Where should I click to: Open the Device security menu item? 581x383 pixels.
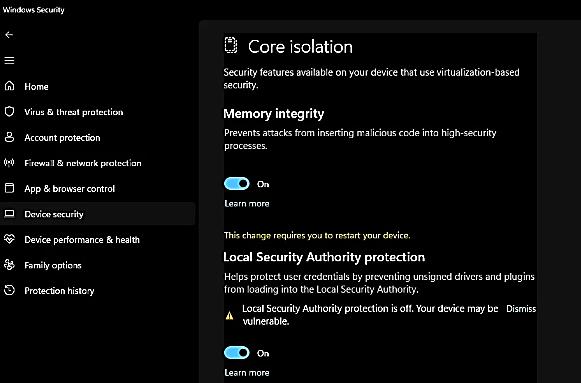97,214
